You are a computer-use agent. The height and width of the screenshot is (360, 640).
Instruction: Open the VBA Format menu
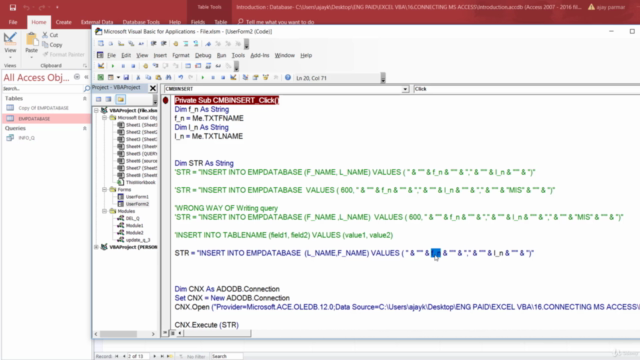181,56
